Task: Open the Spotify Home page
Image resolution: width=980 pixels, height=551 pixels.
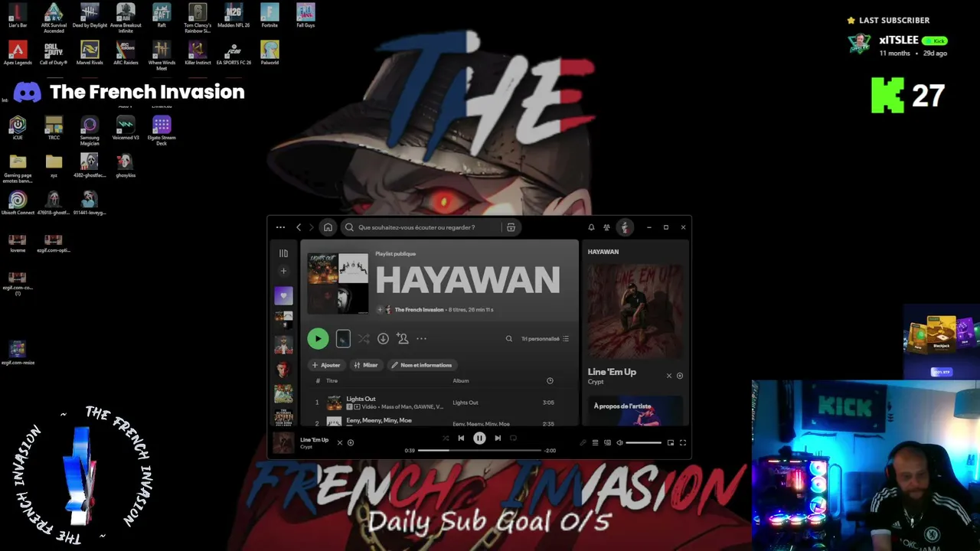Action: [x=328, y=227]
